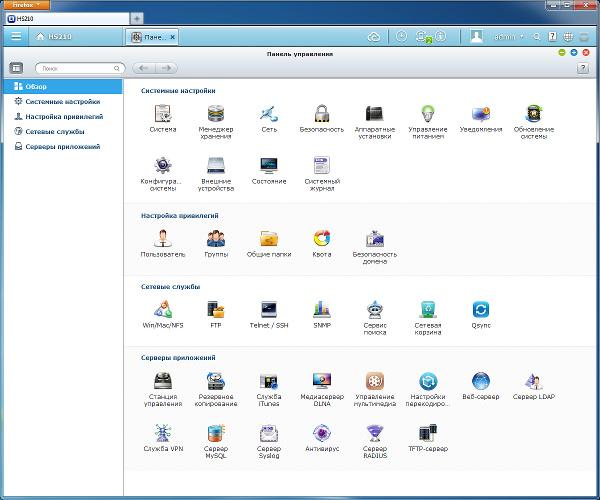
Task: Toggle the sidebar view mode button
Action: click(16, 68)
